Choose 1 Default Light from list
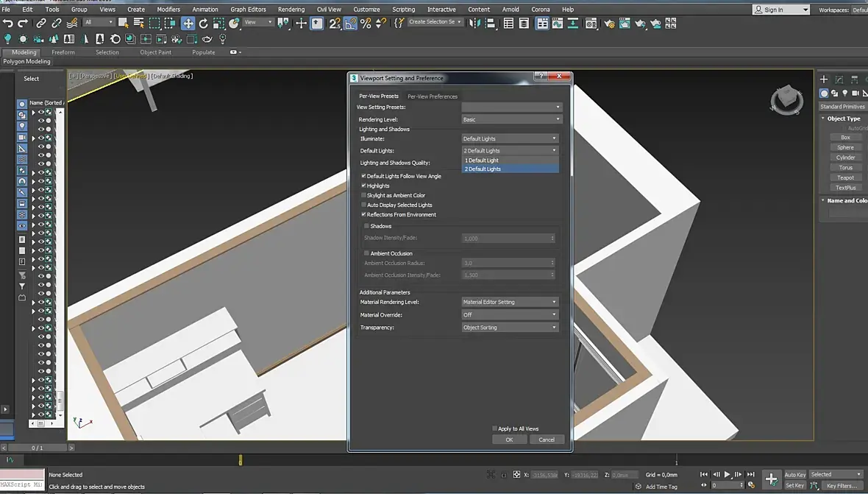This screenshot has width=868, height=494. [x=483, y=160]
